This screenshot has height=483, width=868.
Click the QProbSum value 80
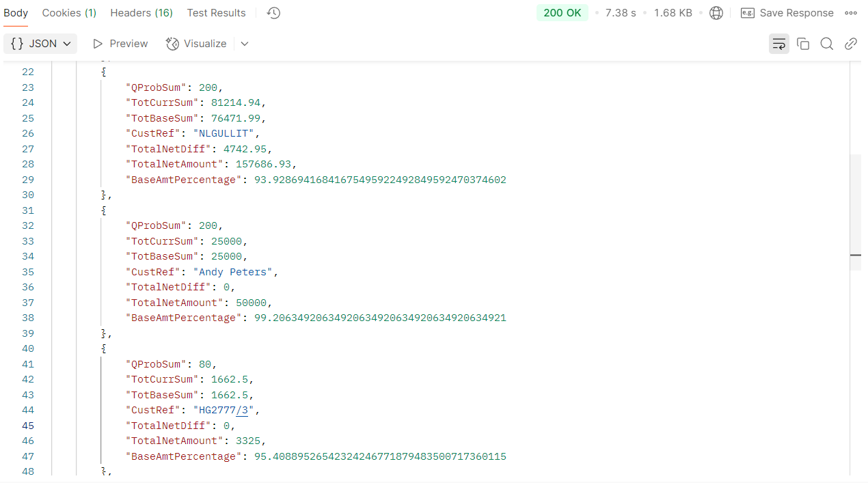(205, 364)
